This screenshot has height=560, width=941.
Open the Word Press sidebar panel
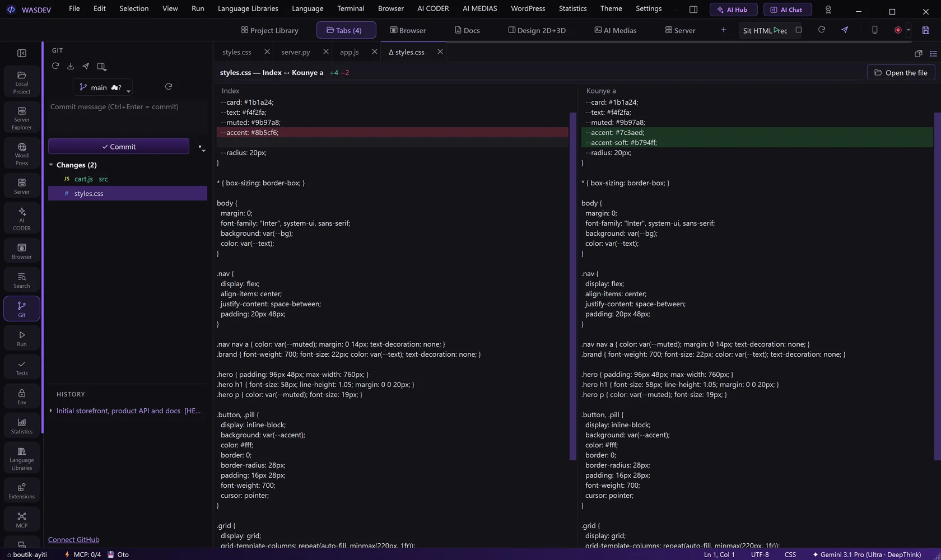[22, 154]
